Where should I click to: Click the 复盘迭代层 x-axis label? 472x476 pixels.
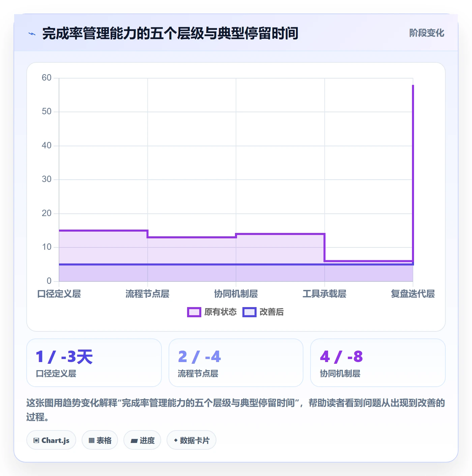coord(413,294)
